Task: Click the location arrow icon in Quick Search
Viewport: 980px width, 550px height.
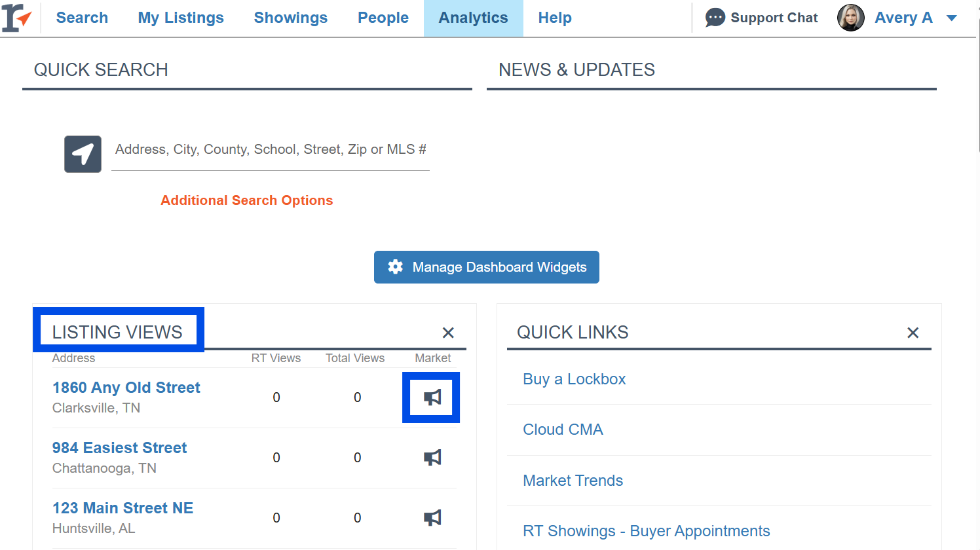Action: pyautogui.click(x=83, y=155)
